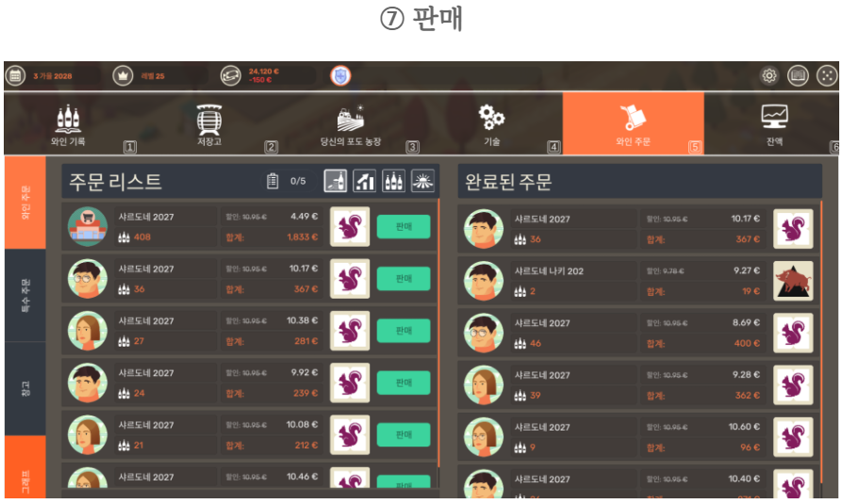This screenshot has height=504, width=843.
Task: Open 당신의 포도 농장 tab
Action: tap(351, 124)
